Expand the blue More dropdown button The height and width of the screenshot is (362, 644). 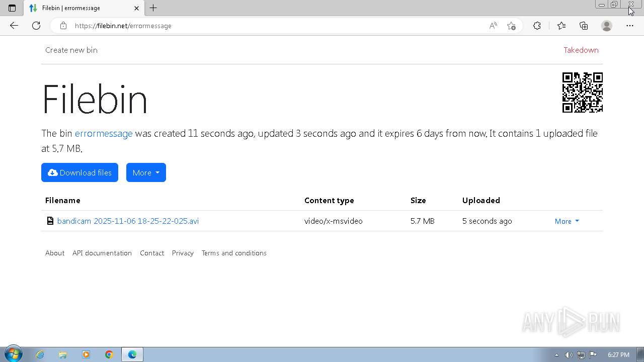coord(146,172)
